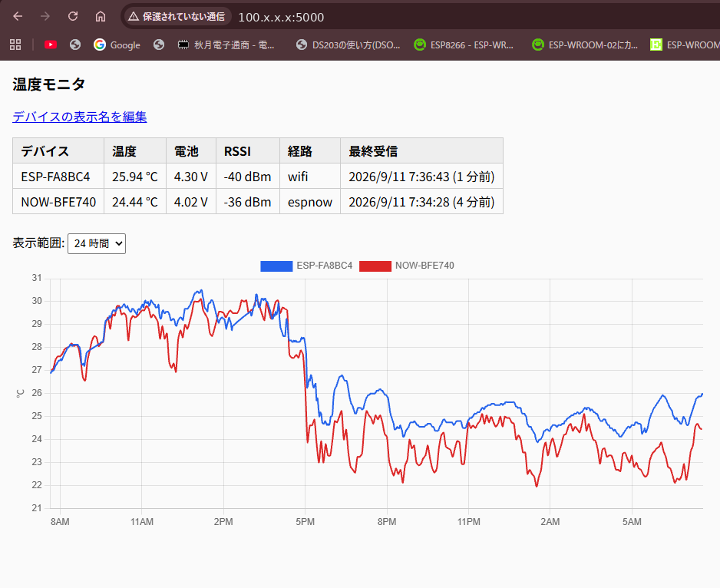Open the apps grid in bookmarks bar
This screenshot has height=588, width=720.
point(15,45)
